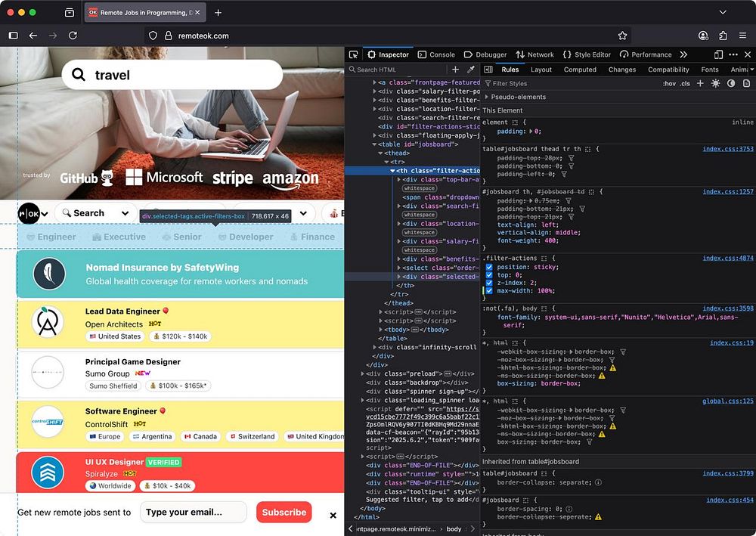Reload the current page

(x=73, y=36)
